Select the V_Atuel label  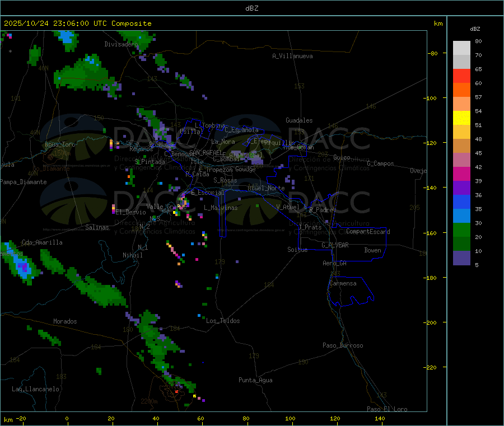coord(288,207)
